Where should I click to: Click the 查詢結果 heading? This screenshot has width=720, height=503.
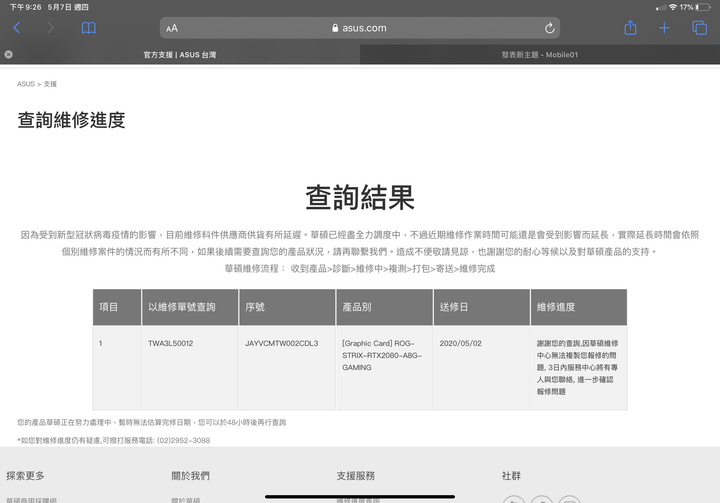click(x=360, y=198)
